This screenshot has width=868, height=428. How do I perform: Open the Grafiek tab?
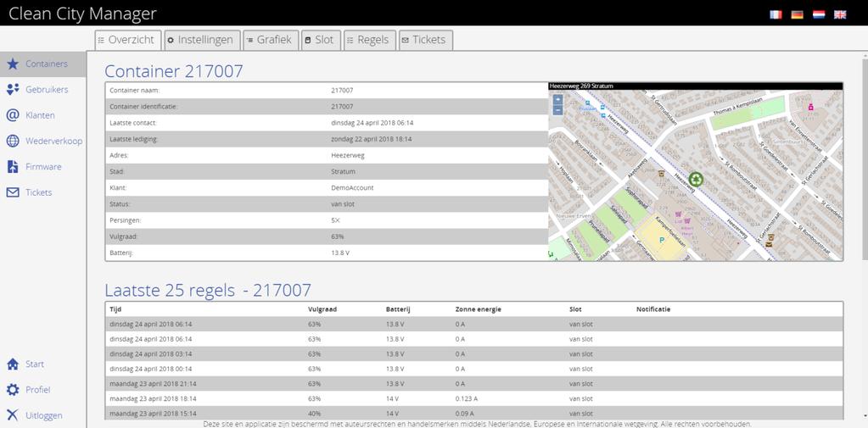[271, 40]
